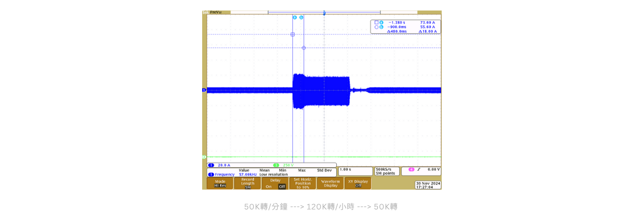The height and width of the screenshot is (211, 644).
Task: Click the PreVu status label
Action: 216,12
